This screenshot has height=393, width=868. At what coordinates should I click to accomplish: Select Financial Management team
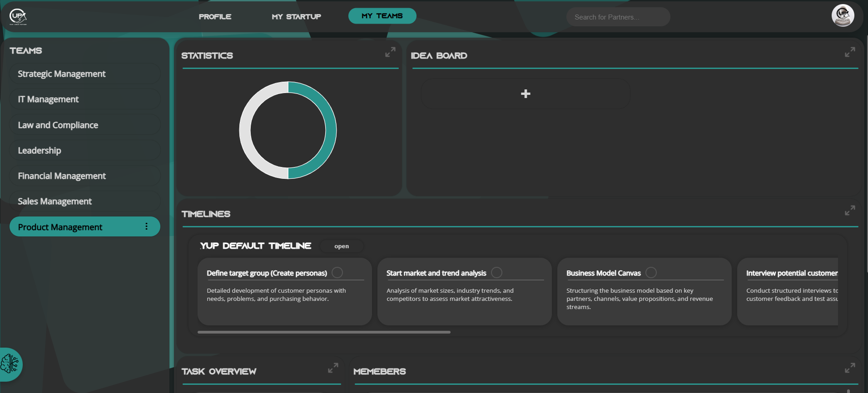85,176
